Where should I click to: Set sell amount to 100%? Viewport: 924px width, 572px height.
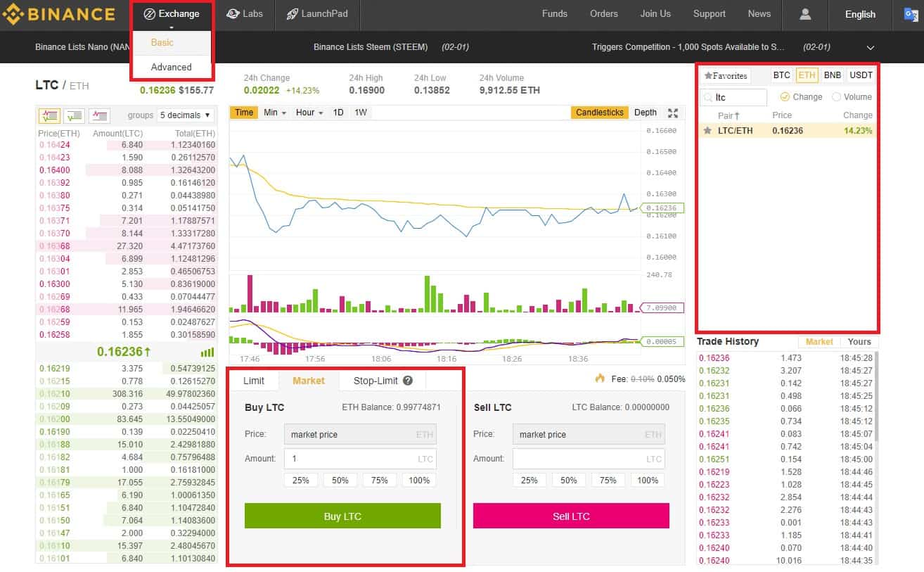(x=648, y=480)
